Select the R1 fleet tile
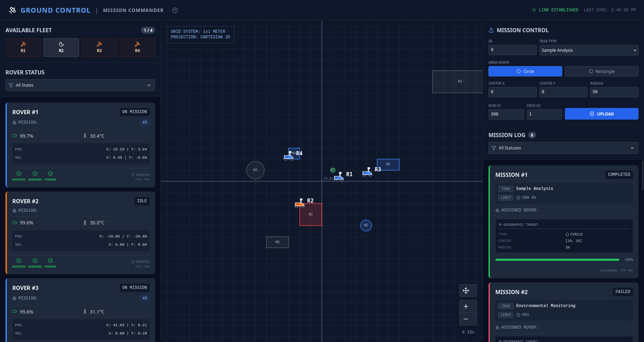This screenshot has width=644, height=342. coord(23,47)
